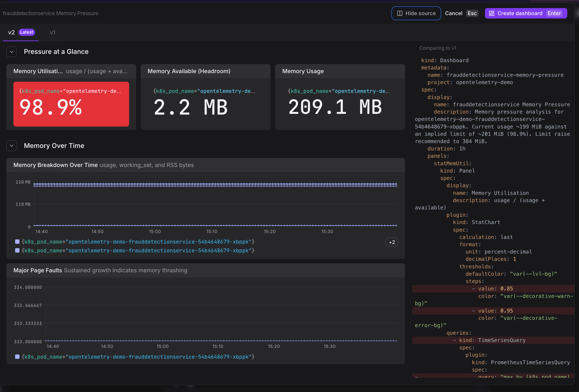Click the panel icon in Hide source
This screenshot has height=392, width=579.
[x=400, y=13]
